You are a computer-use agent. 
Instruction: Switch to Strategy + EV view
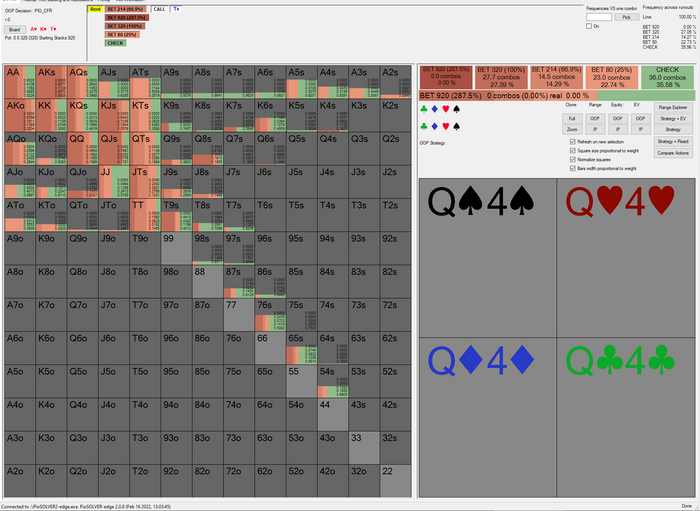[x=673, y=118]
